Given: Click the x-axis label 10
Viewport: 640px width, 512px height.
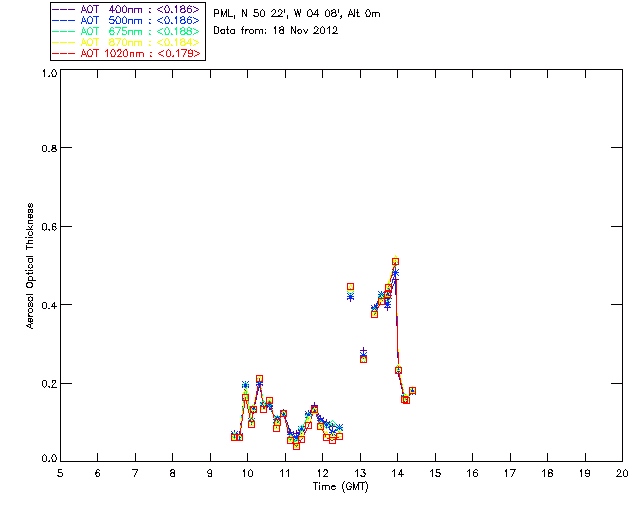Looking at the screenshot, I should 247,473.
